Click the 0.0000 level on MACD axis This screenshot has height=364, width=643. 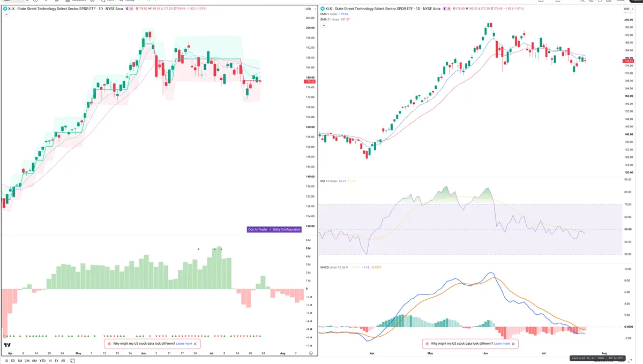click(628, 327)
